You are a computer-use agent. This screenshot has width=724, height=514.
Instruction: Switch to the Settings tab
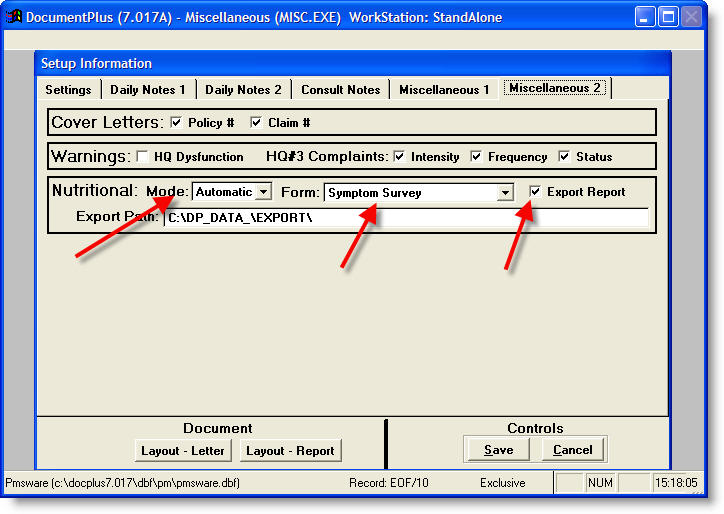(x=68, y=90)
